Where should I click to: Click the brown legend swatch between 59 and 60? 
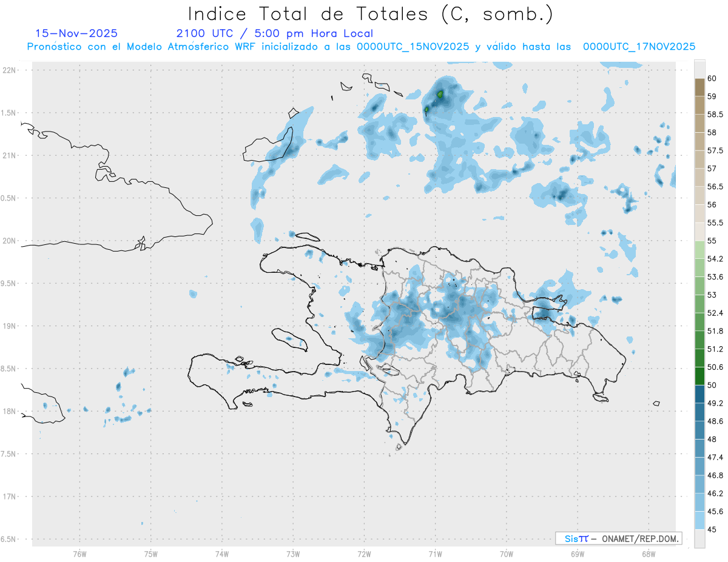pyautogui.click(x=699, y=87)
